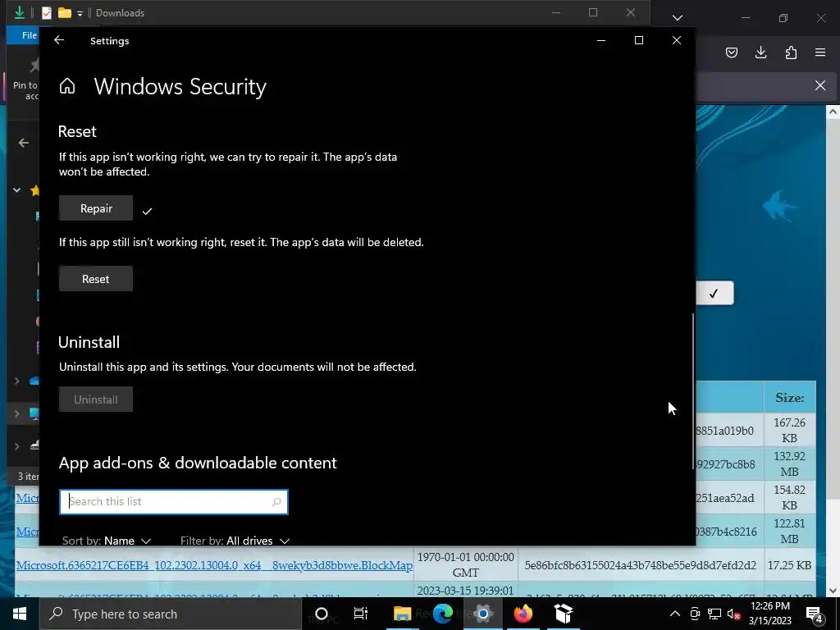The image size is (840, 630).
Task: Launch Microsoft Edge from the taskbar
Action: [x=442, y=614]
